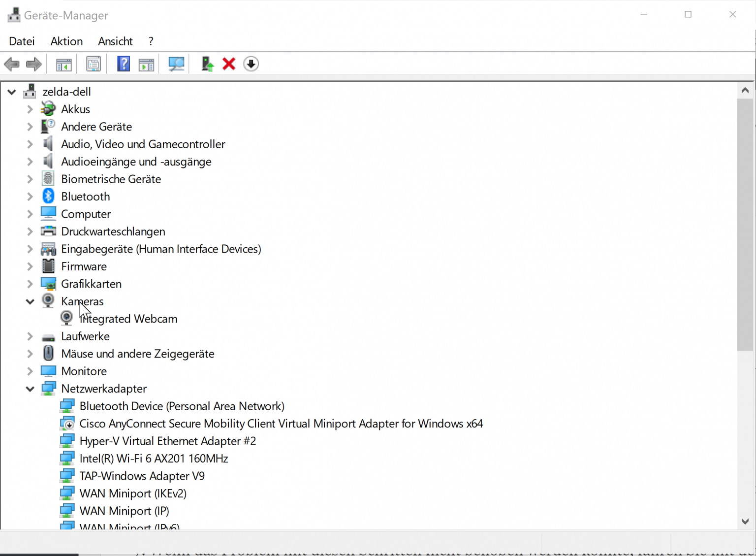Click the scrollbar down arrow
The height and width of the screenshot is (556, 756).
pyautogui.click(x=745, y=521)
